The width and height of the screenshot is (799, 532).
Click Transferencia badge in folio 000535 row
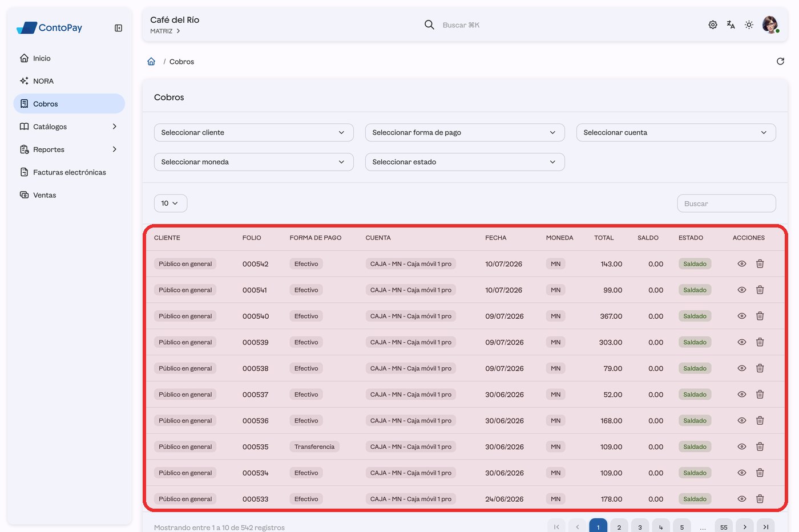[314, 447]
